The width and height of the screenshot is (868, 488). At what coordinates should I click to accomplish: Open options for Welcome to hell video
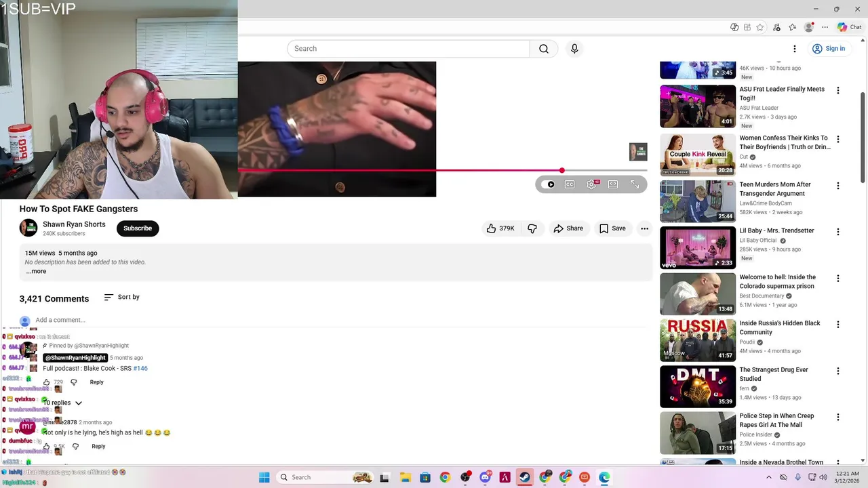coord(838,279)
